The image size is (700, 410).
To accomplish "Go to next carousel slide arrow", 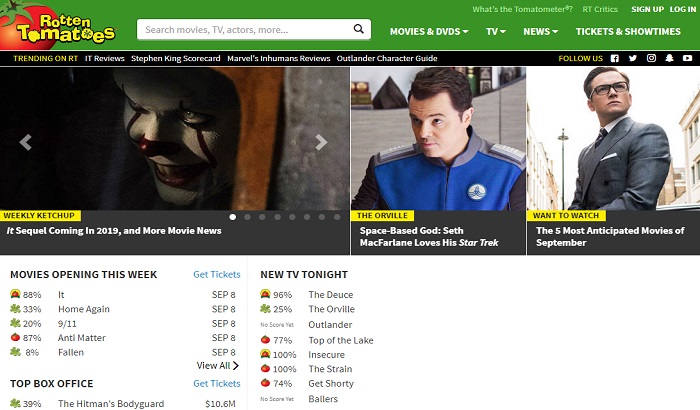I will point(321,142).
